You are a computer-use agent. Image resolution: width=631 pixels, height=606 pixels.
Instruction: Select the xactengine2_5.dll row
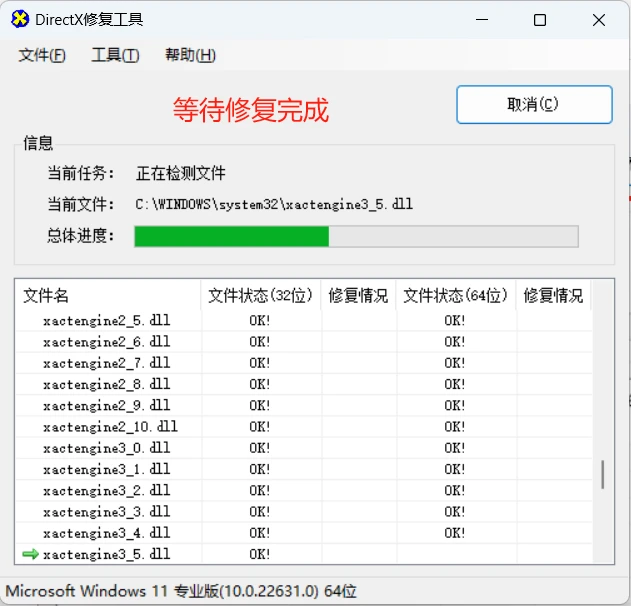coord(304,321)
